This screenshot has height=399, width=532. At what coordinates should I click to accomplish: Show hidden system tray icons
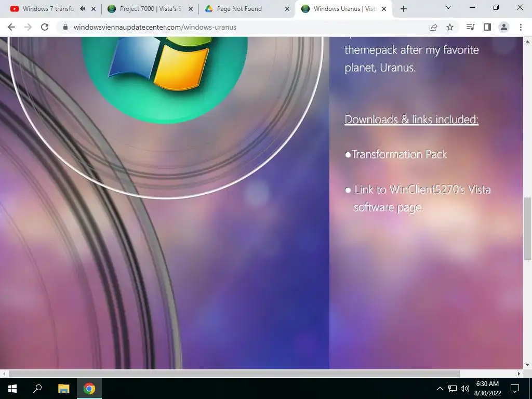(x=440, y=389)
